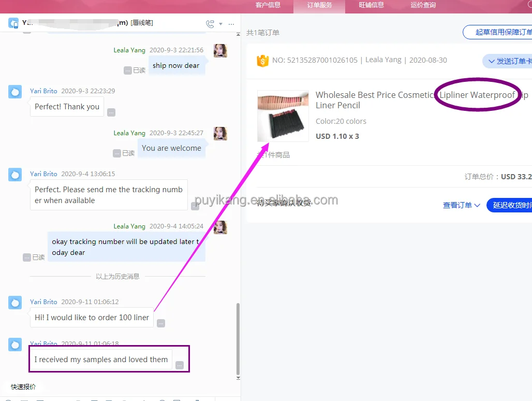The width and height of the screenshot is (532, 401).
Task: Click the 共1笔订单 order count text
Action: tap(262, 33)
